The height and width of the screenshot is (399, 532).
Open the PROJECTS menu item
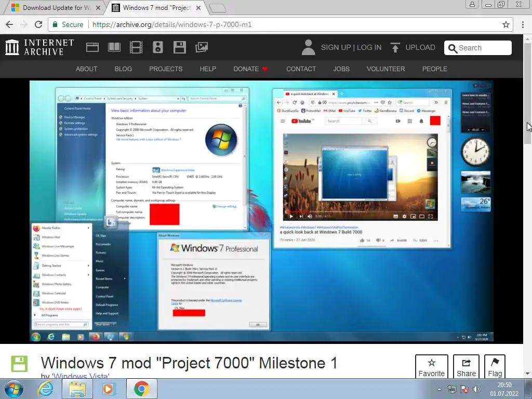point(166,69)
